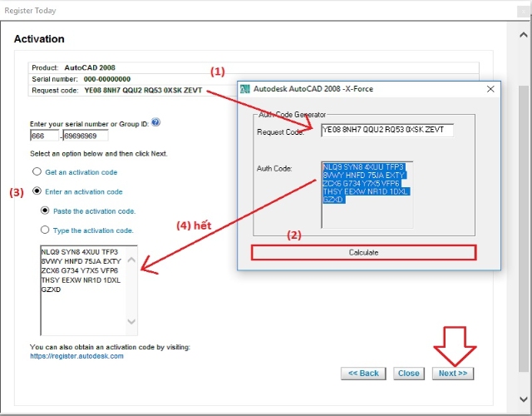Click the Type the activation code label
The width and height of the screenshot is (532, 416).
coord(93,230)
